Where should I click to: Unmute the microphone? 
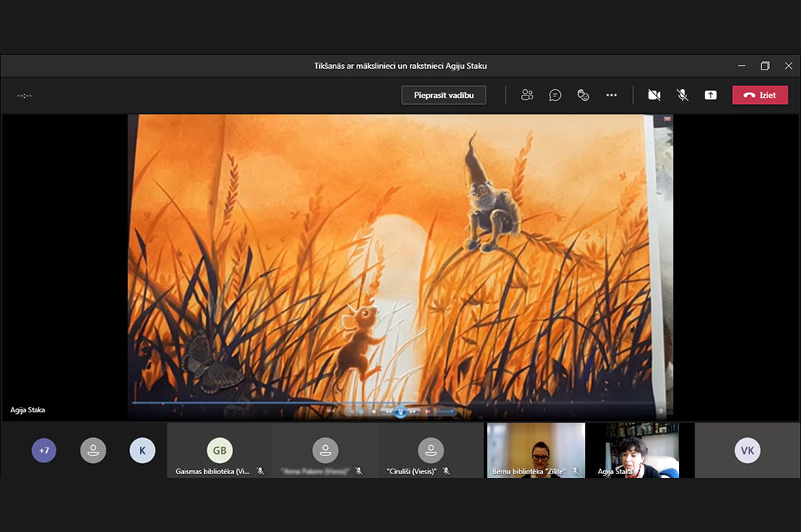click(682, 95)
